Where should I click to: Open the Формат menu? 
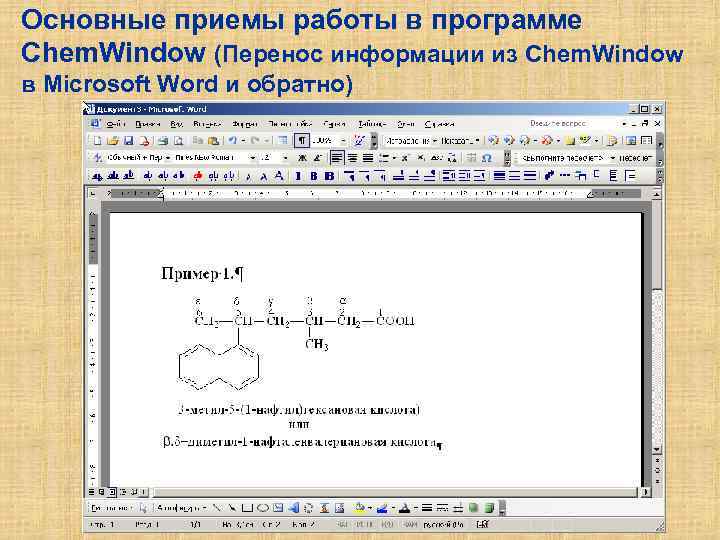point(244,124)
